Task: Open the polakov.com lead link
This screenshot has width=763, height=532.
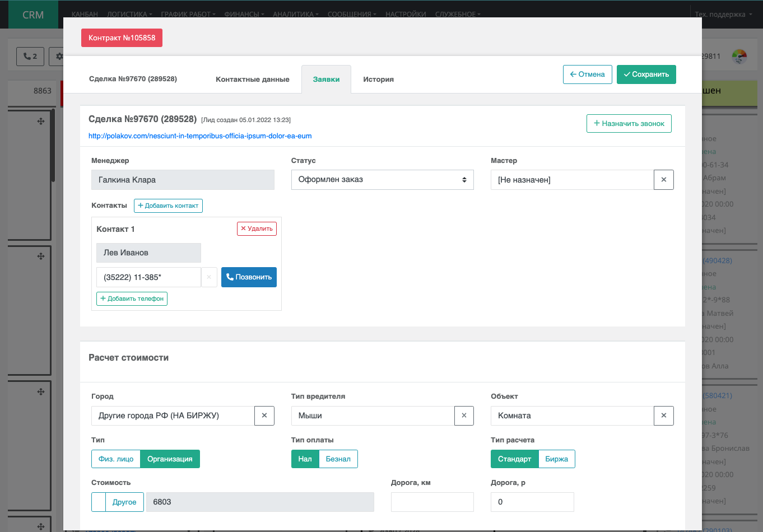Action: 200,136
